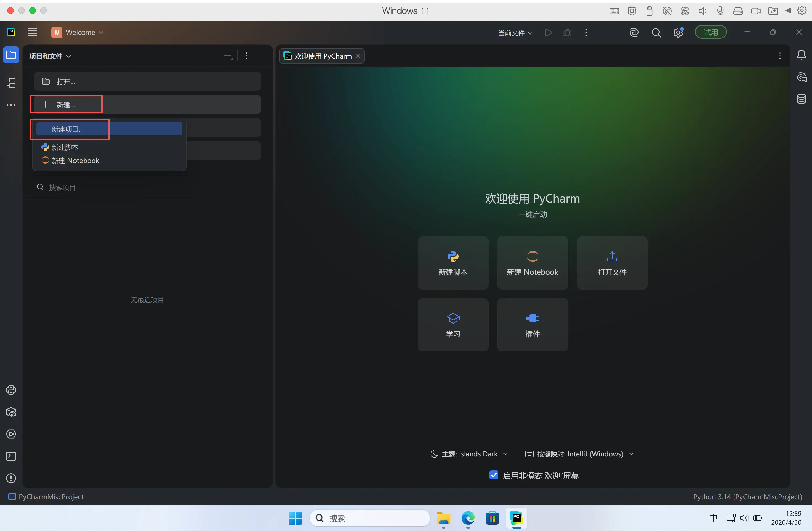The image size is (812, 531).
Task: Open File Explorer from the taskbar
Action: [x=444, y=518]
